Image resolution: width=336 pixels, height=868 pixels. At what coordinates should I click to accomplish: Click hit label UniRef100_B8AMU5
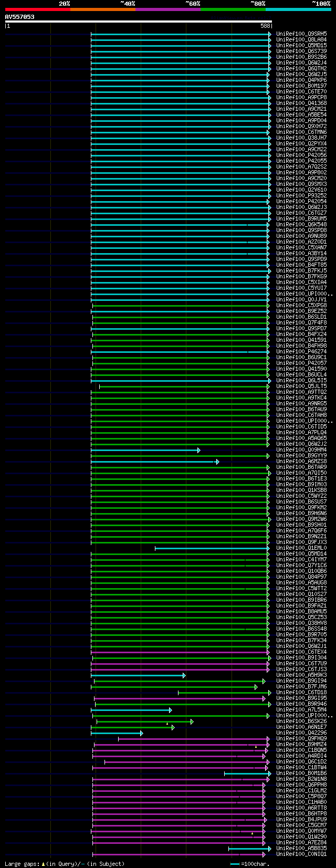click(301, 611)
